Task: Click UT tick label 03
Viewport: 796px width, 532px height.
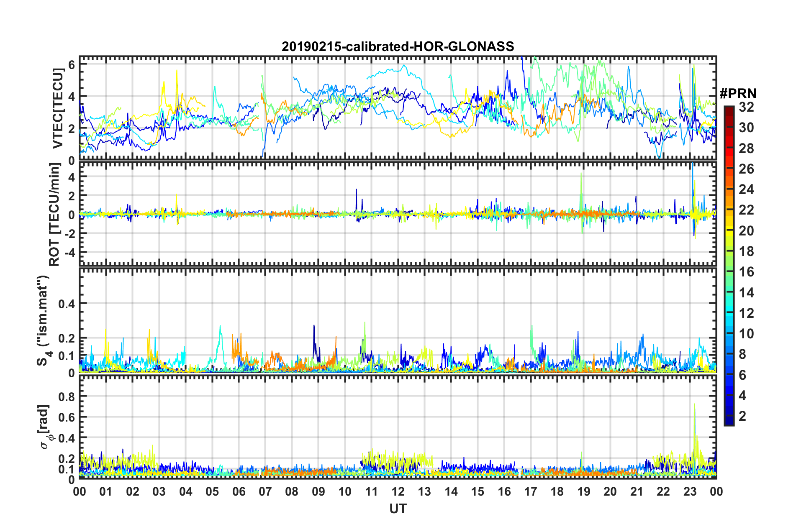Action: 159,491
